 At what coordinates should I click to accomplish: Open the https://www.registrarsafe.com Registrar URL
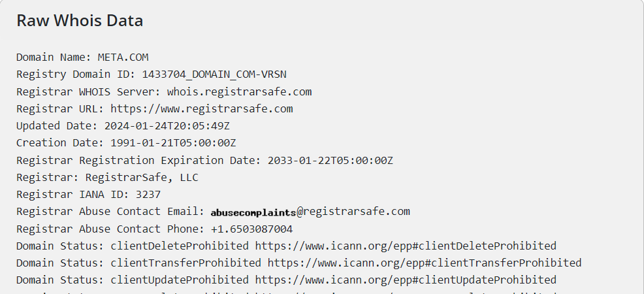201,108
